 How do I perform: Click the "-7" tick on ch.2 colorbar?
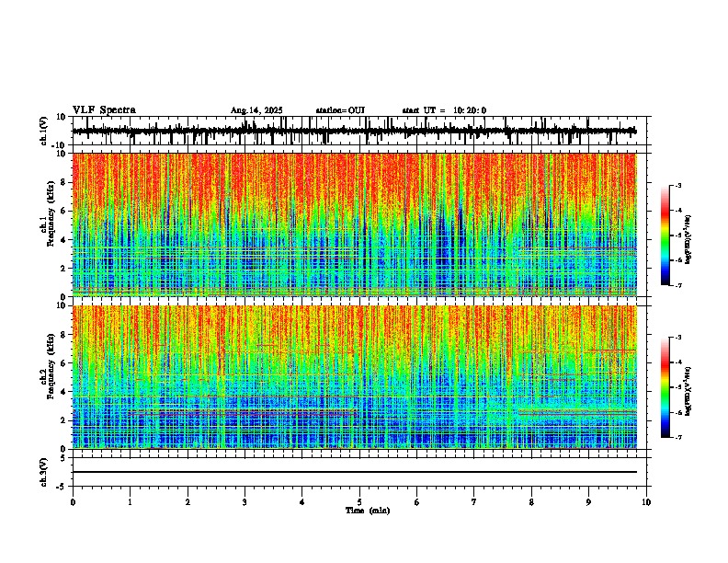pos(678,437)
